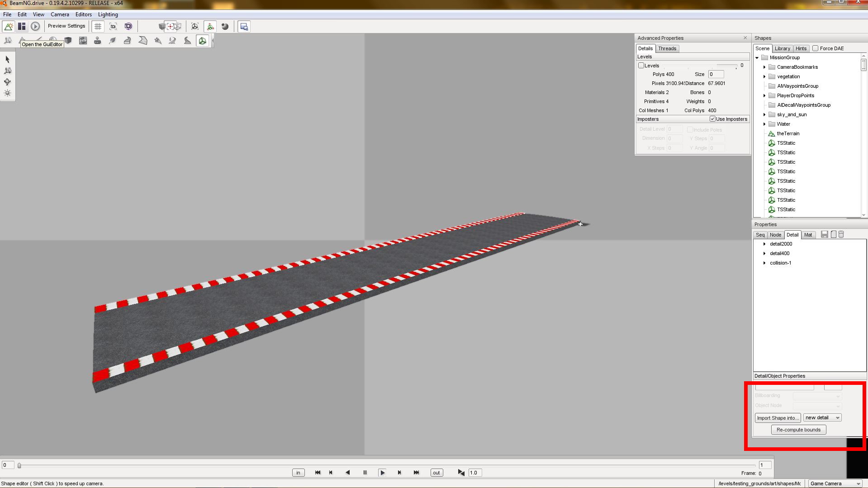Open the Game Camera dropdown

point(835,483)
